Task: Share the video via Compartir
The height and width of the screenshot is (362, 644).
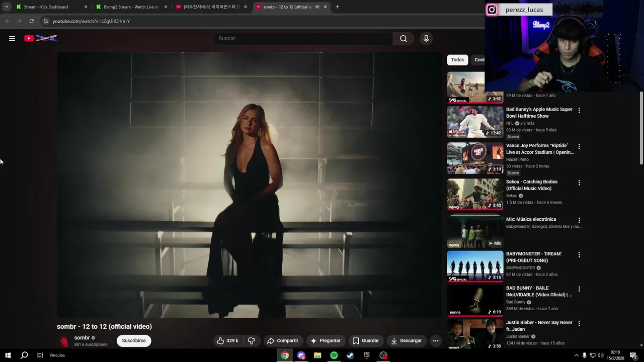Action: coord(283,340)
